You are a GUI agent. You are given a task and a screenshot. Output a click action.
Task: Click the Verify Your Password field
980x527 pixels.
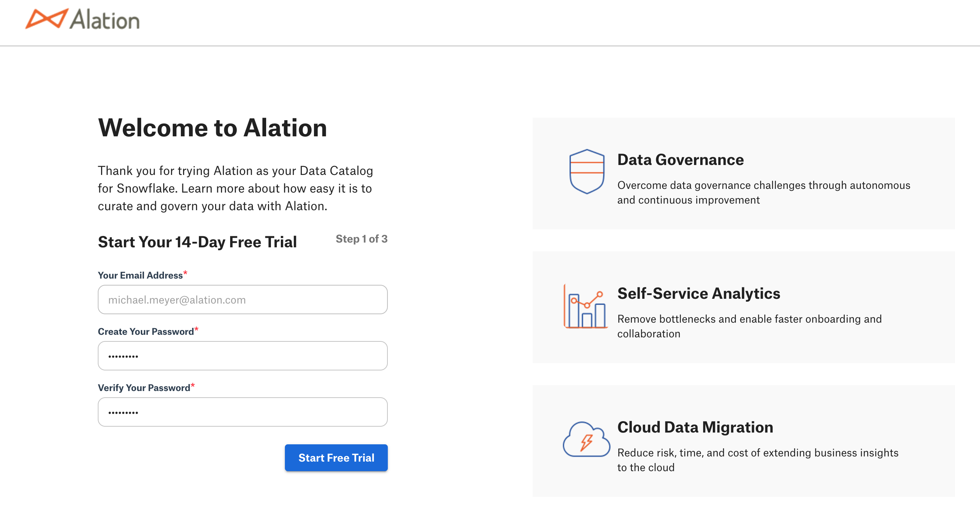point(242,412)
